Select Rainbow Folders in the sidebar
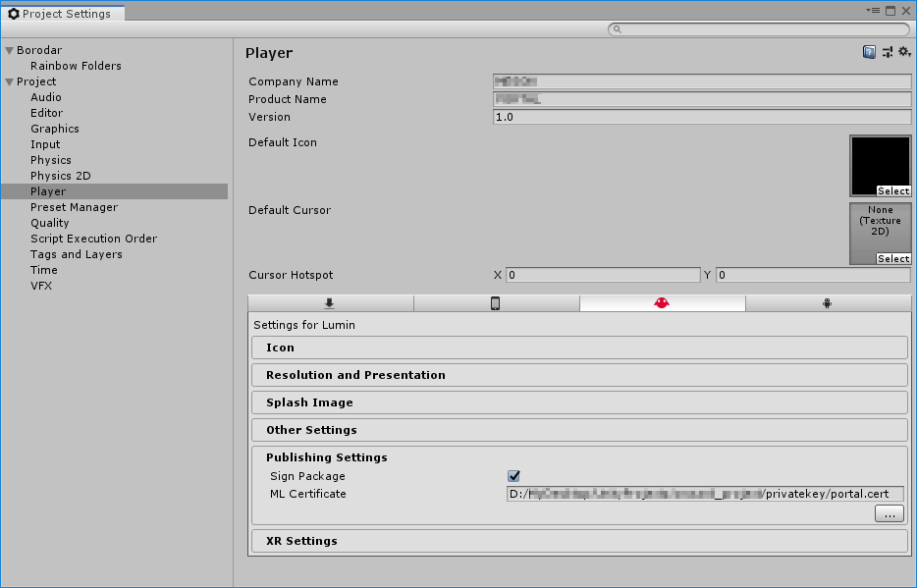The height and width of the screenshot is (588, 917). tap(76, 66)
